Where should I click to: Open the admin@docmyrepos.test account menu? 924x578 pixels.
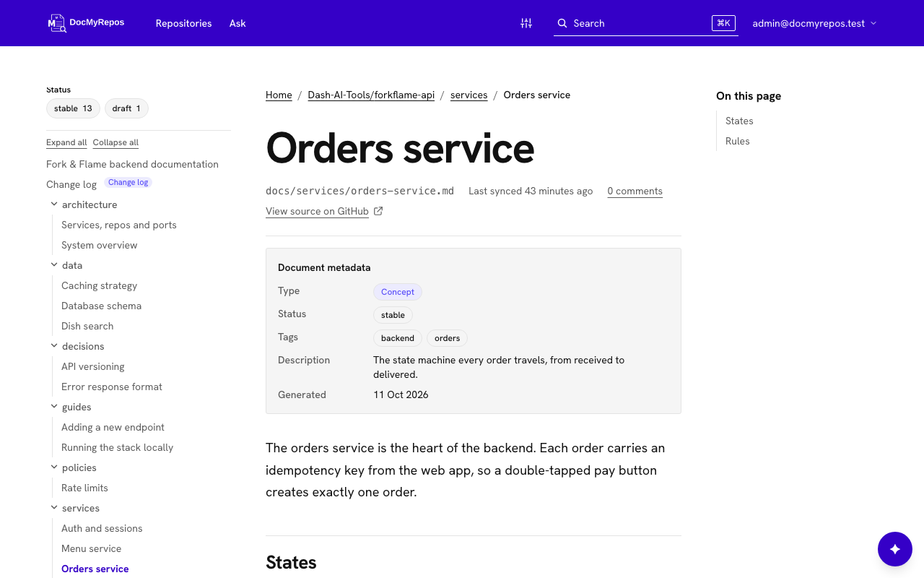814,23
